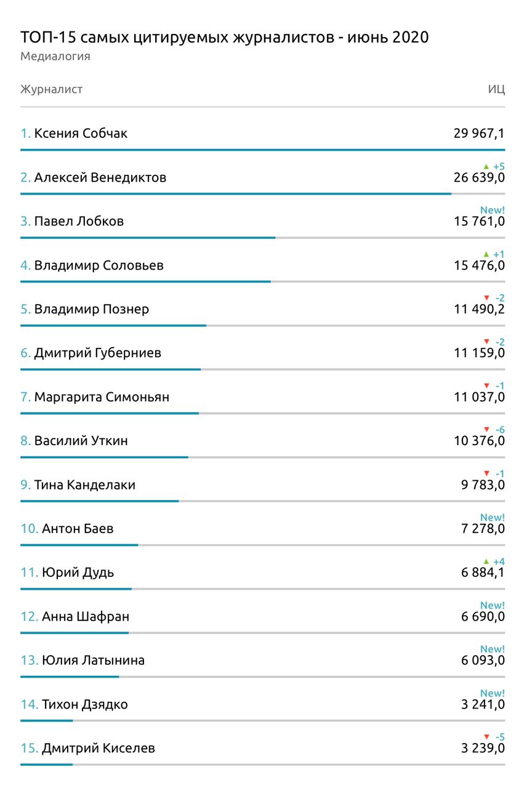Click the Журналист column header
Image resolution: width=532 pixels, height=788 pixels.
click(x=51, y=89)
